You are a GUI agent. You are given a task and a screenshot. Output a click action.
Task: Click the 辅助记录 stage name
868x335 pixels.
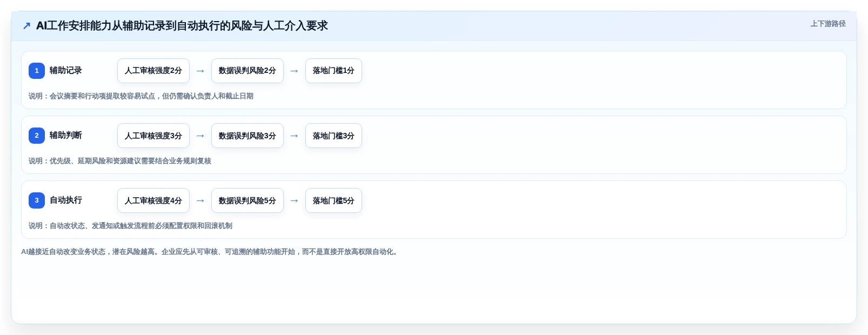[x=66, y=71]
